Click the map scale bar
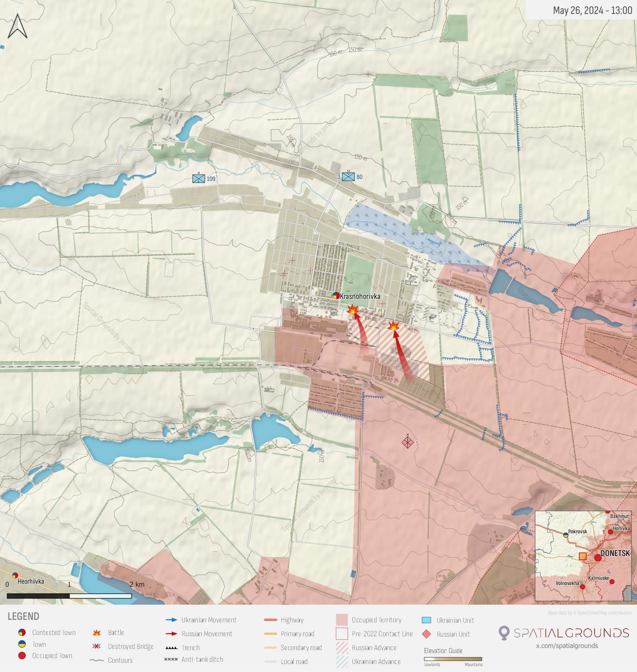The width and height of the screenshot is (637, 672). pyautogui.click(x=69, y=595)
